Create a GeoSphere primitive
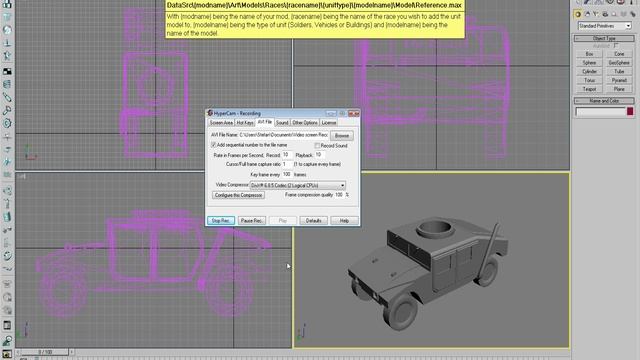The width and height of the screenshot is (640, 360). tap(619, 63)
